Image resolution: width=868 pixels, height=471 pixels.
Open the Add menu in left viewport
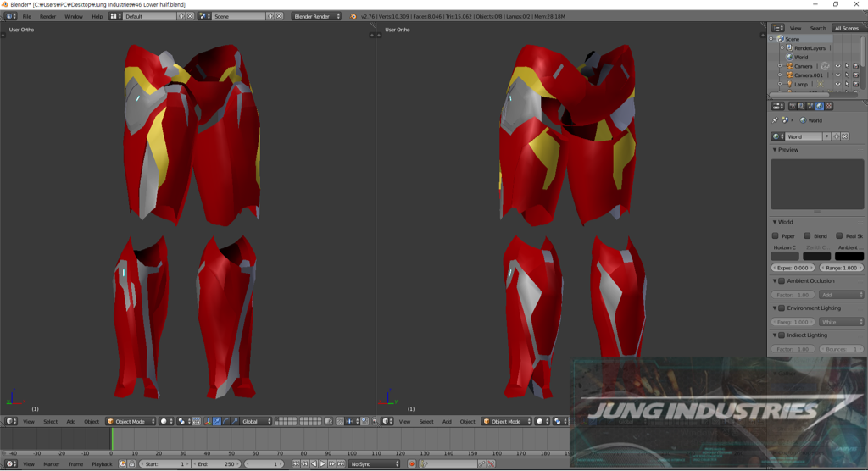click(71, 421)
